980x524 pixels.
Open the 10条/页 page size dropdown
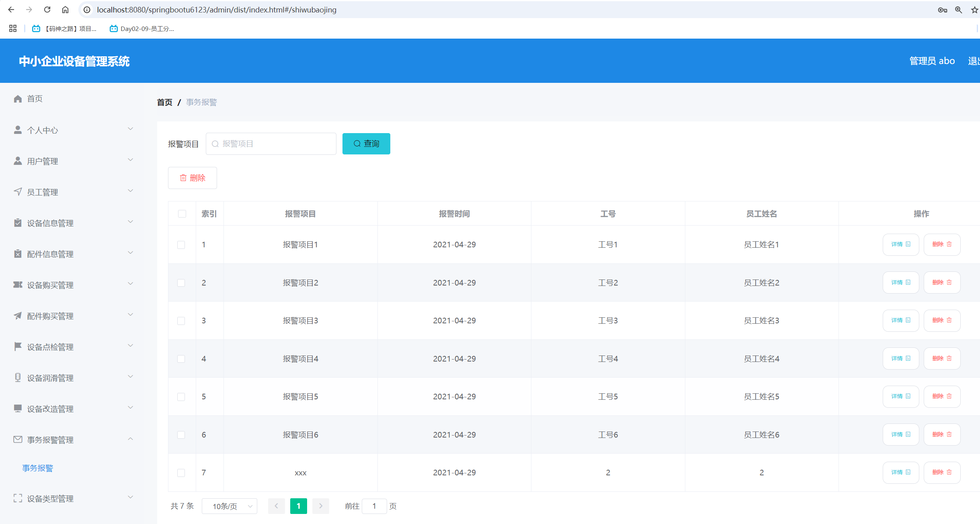(x=230, y=506)
